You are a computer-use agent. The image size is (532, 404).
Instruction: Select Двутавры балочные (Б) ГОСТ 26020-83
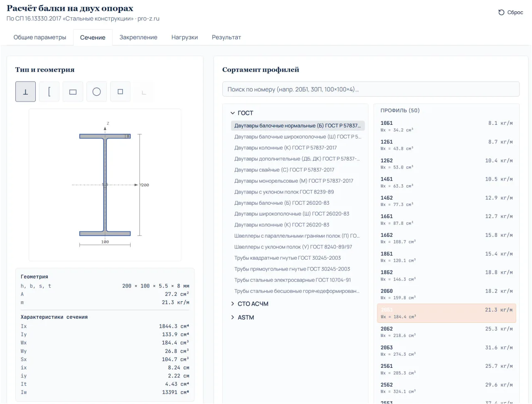[x=298, y=203]
